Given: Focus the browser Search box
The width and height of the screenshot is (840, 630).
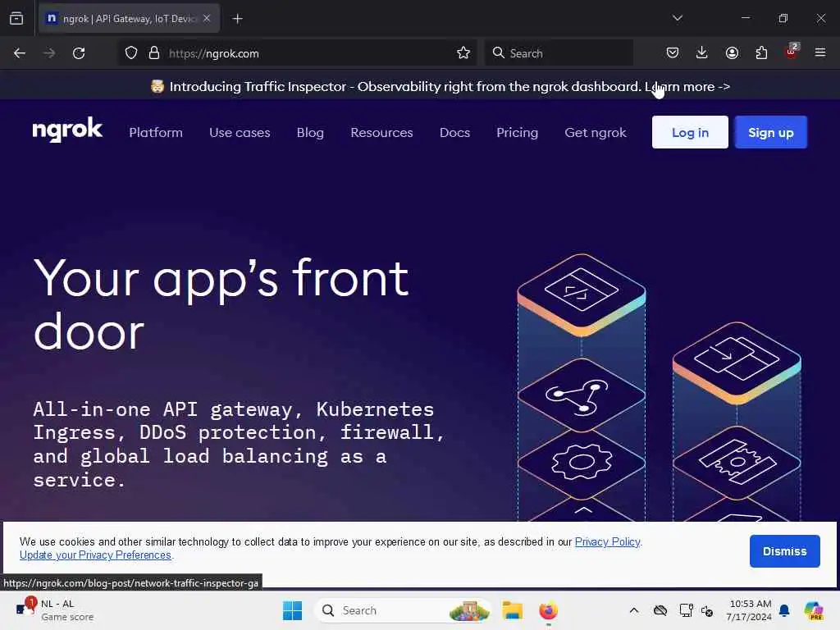Looking at the screenshot, I should tap(559, 53).
